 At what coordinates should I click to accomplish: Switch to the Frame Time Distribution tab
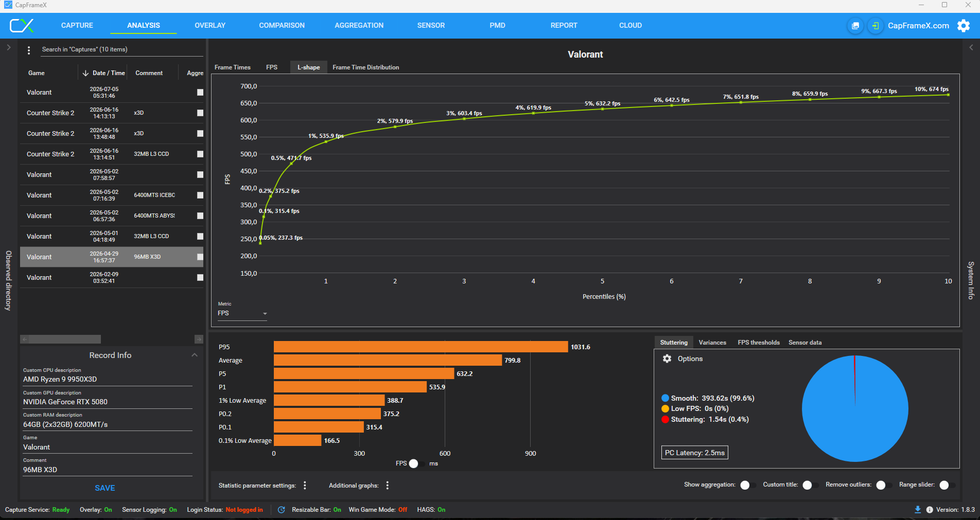[365, 67]
